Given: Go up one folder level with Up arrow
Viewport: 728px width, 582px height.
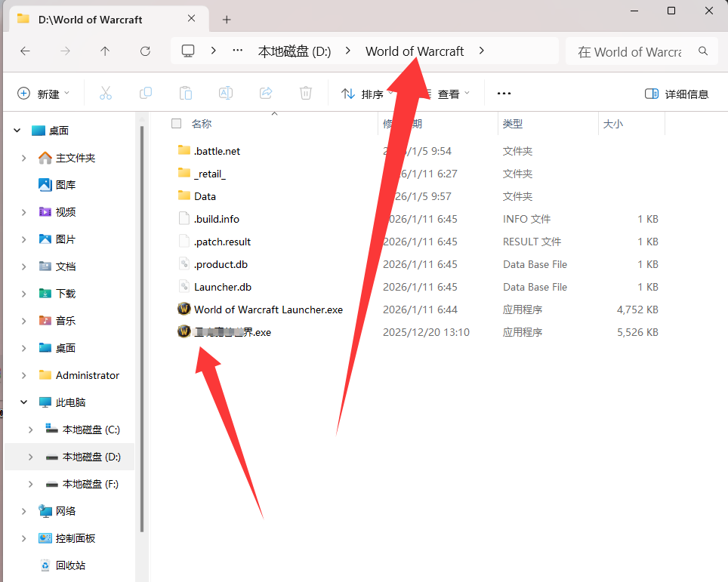Looking at the screenshot, I should tap(105, 51).
